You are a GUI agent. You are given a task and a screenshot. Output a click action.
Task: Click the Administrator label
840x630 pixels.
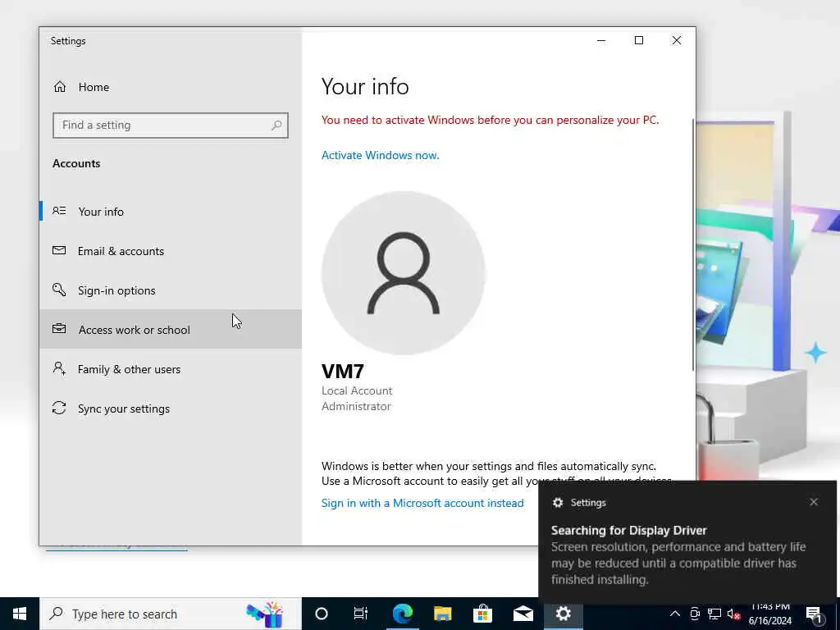[356, 406]
